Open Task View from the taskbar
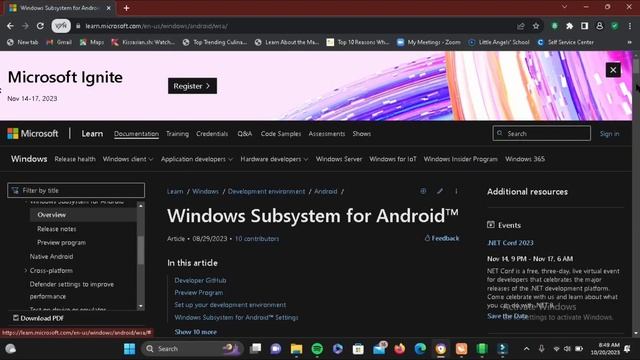This screenshot has width=640, height=360. click(x=256, y=349)
